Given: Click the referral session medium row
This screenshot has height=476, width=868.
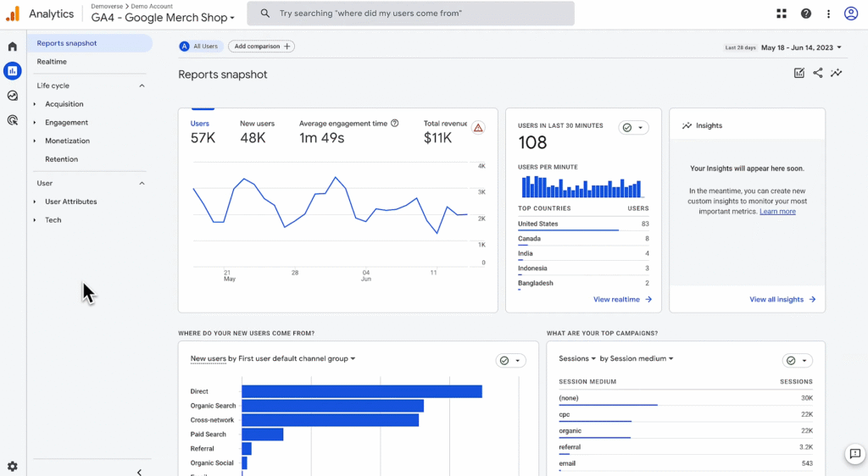Looking at the screenshot, I should [685, 447].
